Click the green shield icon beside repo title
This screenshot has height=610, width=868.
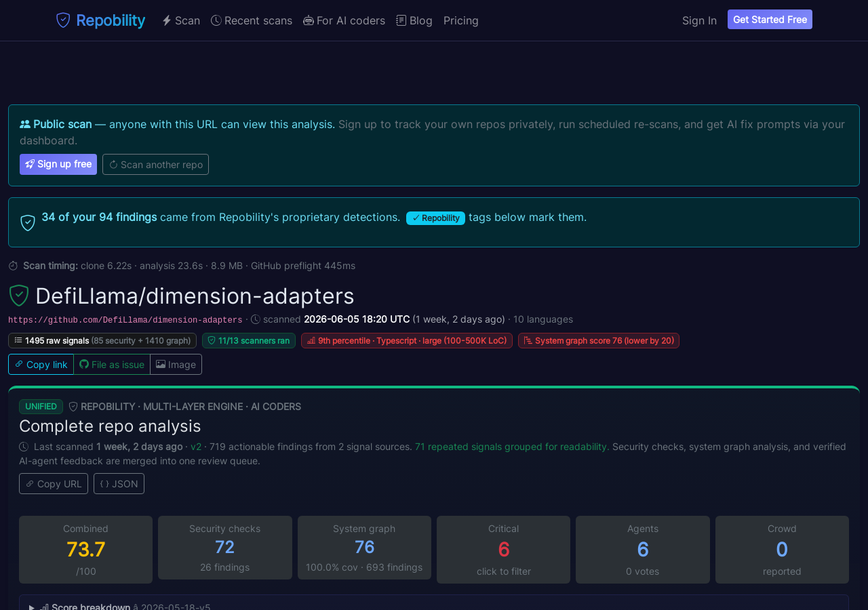click(18, 296)
